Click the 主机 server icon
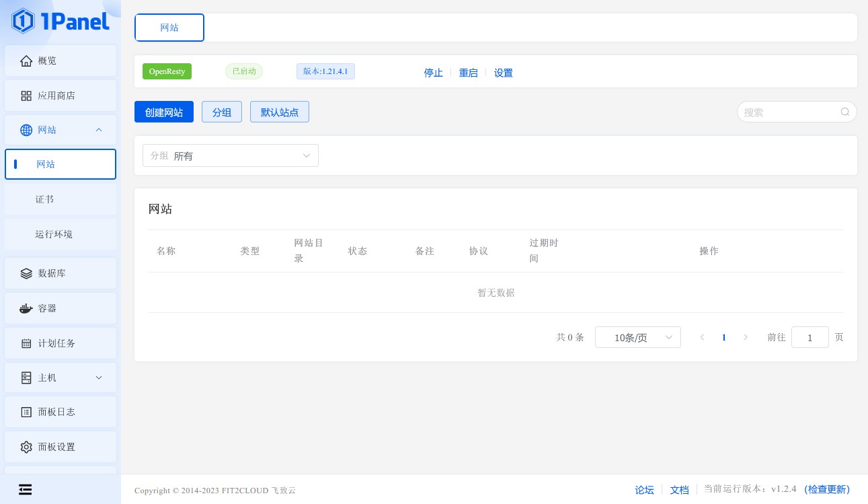The width and height of the screenshot is (868, 504). [26, 378]
